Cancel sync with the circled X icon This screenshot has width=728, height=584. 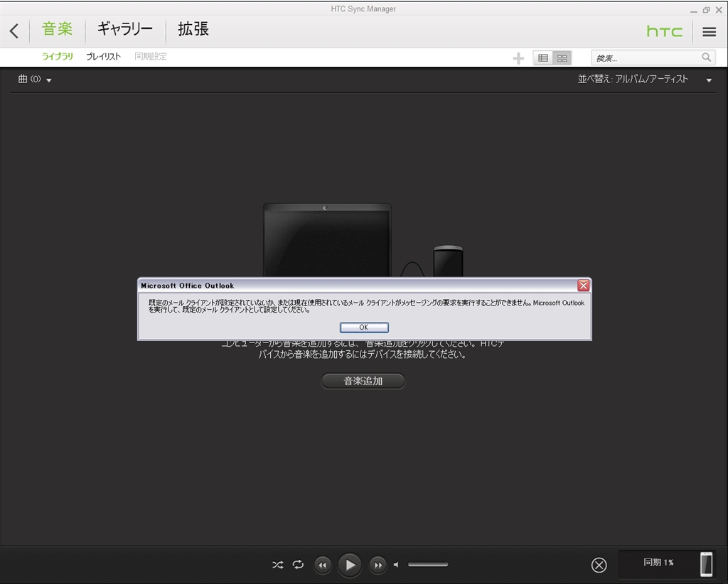coord(599,565)
